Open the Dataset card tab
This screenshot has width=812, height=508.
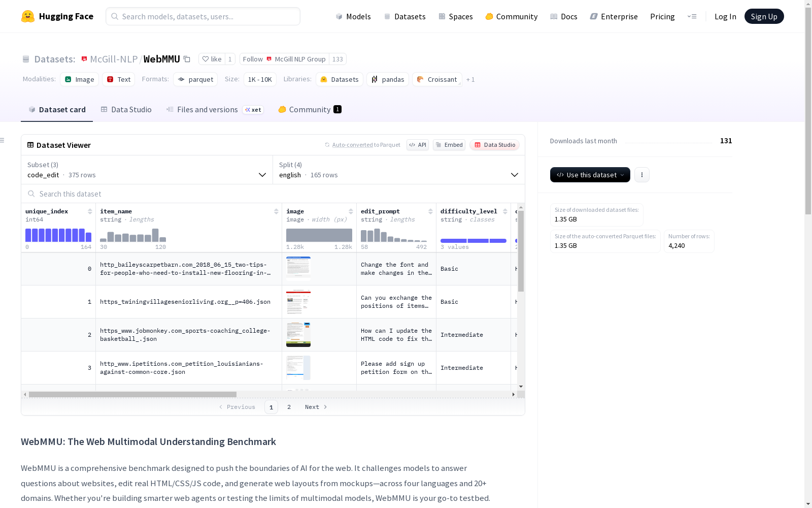click(57, 110)
